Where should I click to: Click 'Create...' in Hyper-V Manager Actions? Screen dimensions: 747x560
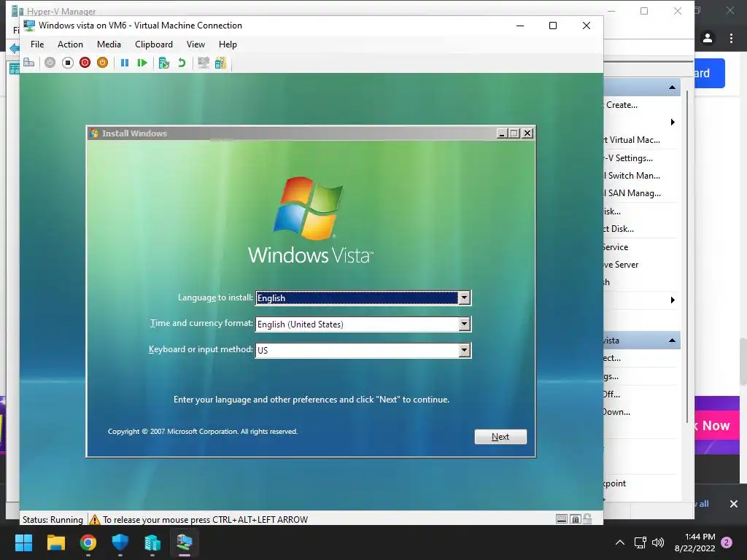click(622, 105)
